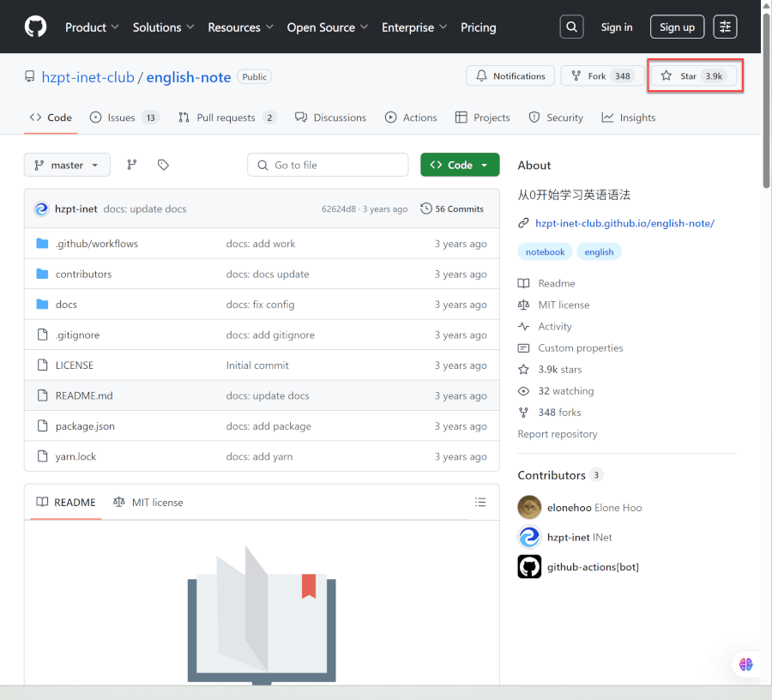
Task: View the 56 Commits history
Action: [452, 208]
